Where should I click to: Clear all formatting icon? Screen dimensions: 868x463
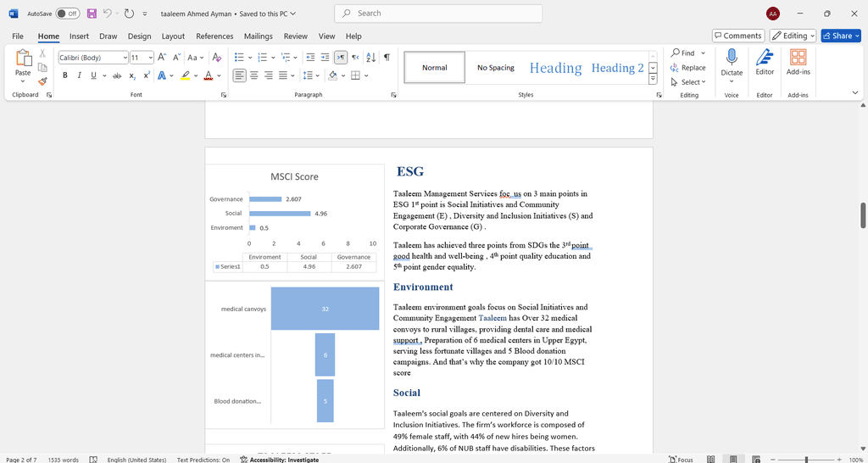tap(217, 57)
